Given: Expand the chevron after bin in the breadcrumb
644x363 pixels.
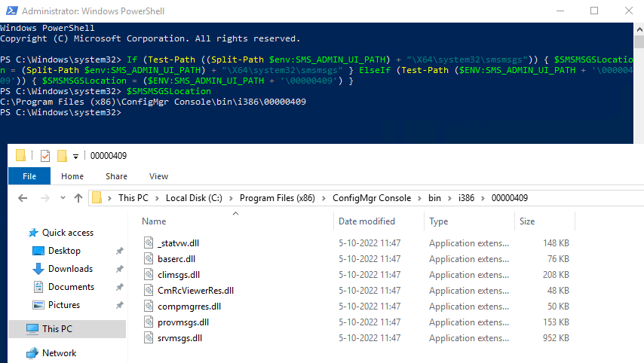Looking at the screenshot, I should tap(449, 198).
